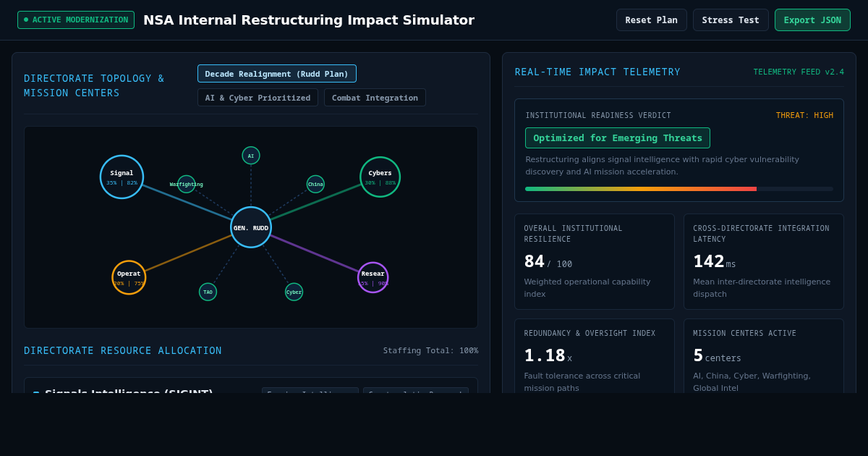Click the NSA Internal Restructuring Impact Simulator title

point(309,20)
